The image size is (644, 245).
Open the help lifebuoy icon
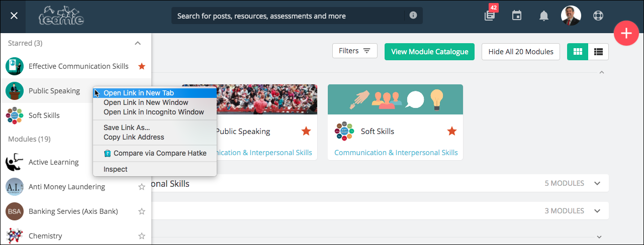pos(598,16)
